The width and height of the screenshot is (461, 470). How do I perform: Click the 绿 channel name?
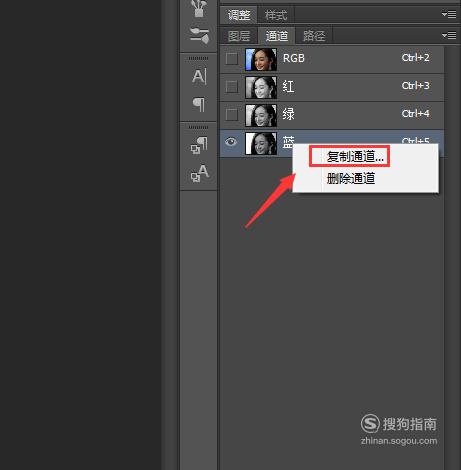288,114
